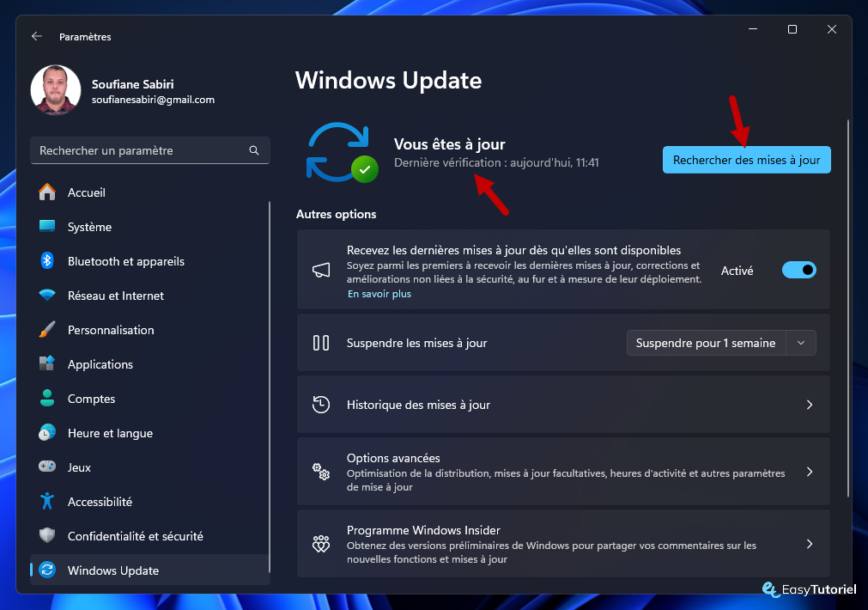Disable the latest updates Activé toggle
Viewport: 868px width, 610px height.
point(798,271)
